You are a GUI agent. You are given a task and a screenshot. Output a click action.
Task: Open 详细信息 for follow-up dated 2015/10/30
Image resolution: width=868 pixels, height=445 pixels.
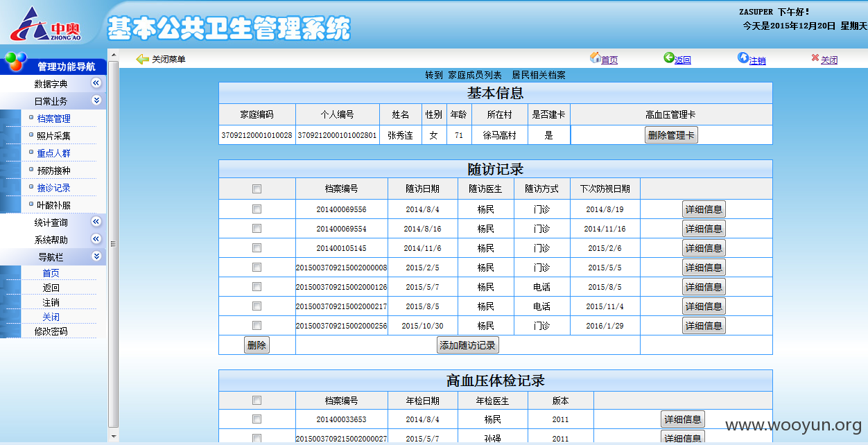point(704,326)
